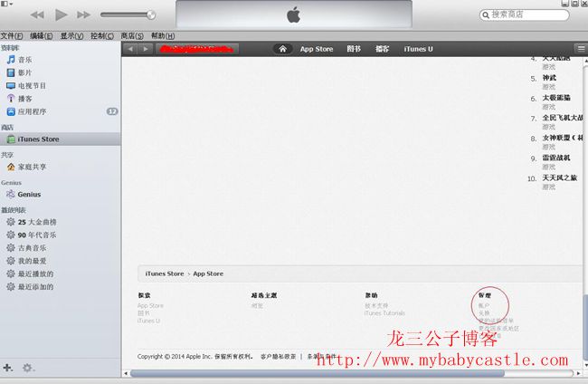Image resolution: width=588 pixels, height=384 pixels.
Task: Click the apps count badge showing 12
Action: point(112,111)
